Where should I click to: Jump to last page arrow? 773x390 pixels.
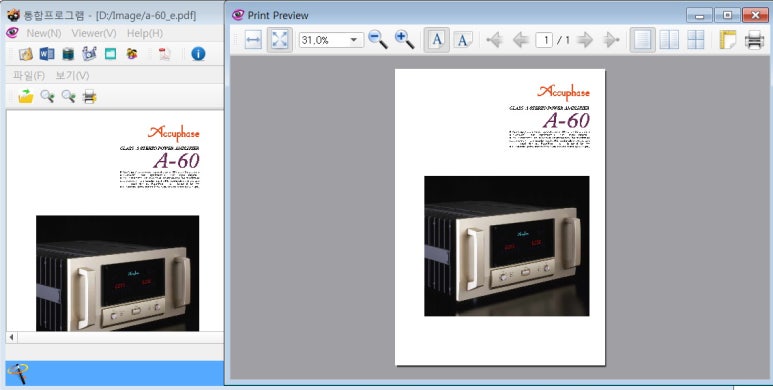[x=611, y=40]
